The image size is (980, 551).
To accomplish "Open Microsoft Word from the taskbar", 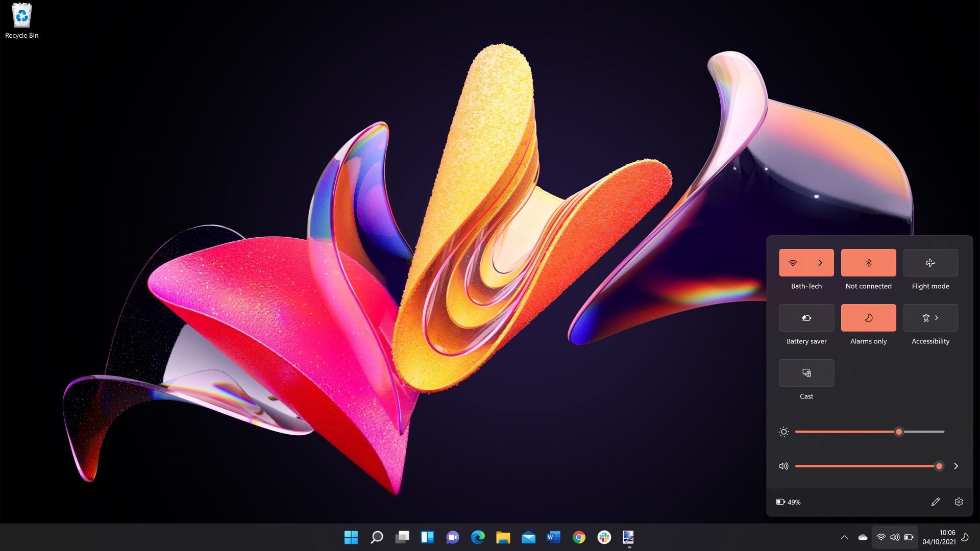I will click(x=553, y=537).
